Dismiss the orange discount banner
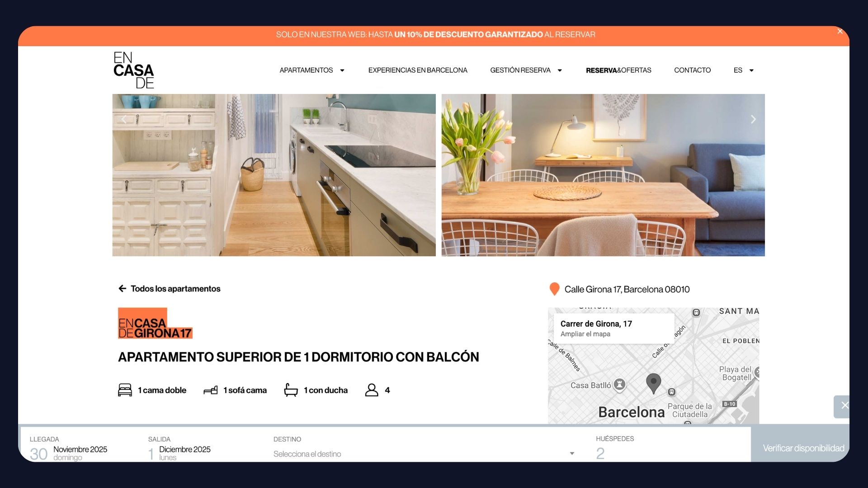 coord(840,31)
